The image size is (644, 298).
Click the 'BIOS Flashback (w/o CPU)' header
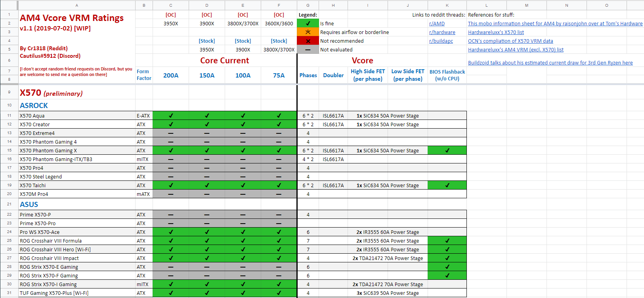click(x=447, y=75)
